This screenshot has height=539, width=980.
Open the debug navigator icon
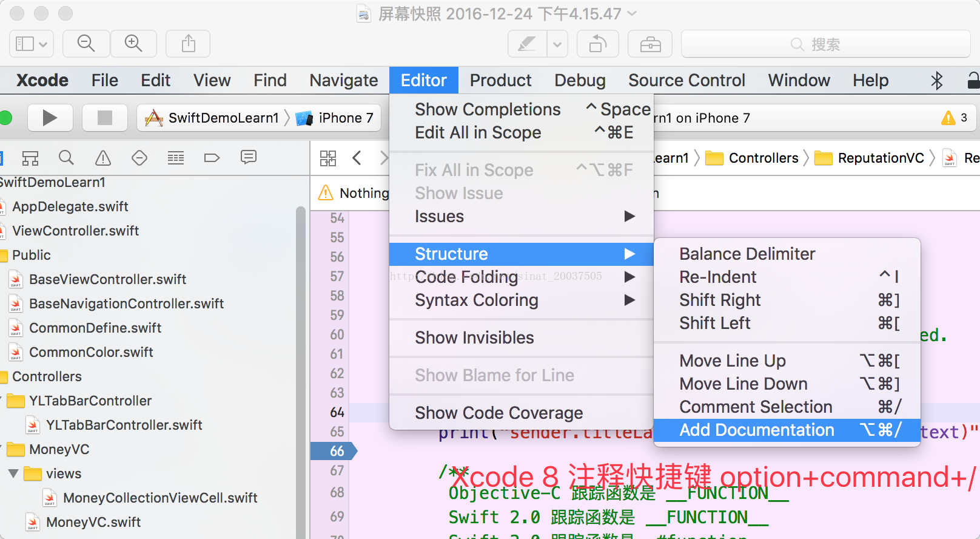176,158
